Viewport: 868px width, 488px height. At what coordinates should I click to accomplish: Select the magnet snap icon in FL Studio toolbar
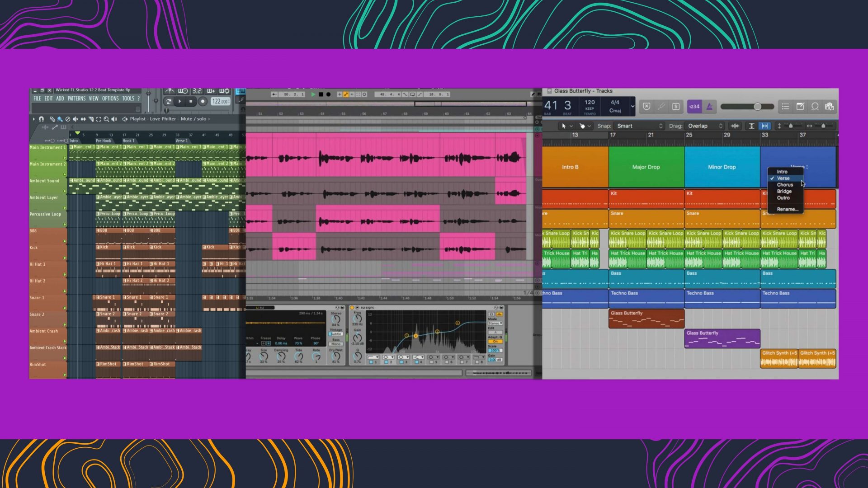tap(42, 119)
